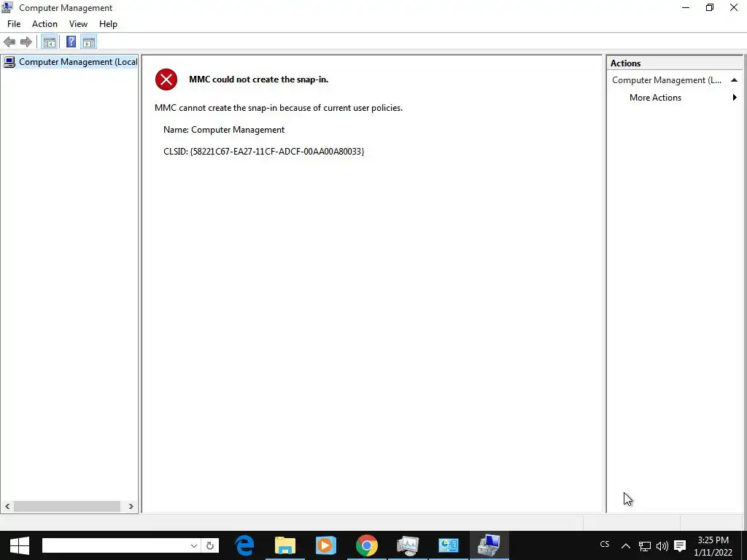Select the Computer Management taskbar icon
747x560 pixels.
(x=489, y=545)
